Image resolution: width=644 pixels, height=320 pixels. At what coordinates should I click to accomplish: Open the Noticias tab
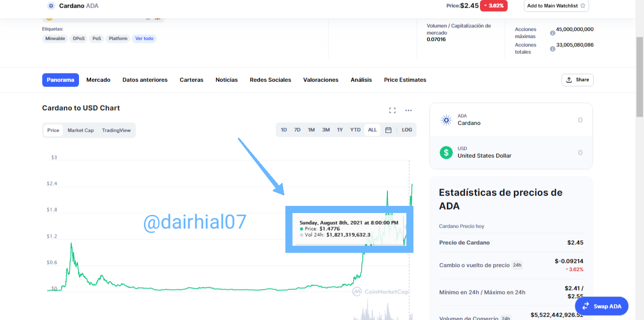point(226,80)
